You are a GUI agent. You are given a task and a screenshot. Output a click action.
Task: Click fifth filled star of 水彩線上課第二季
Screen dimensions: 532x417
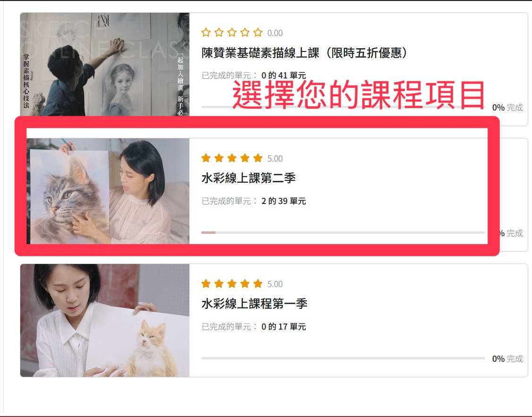coord(258,158)
